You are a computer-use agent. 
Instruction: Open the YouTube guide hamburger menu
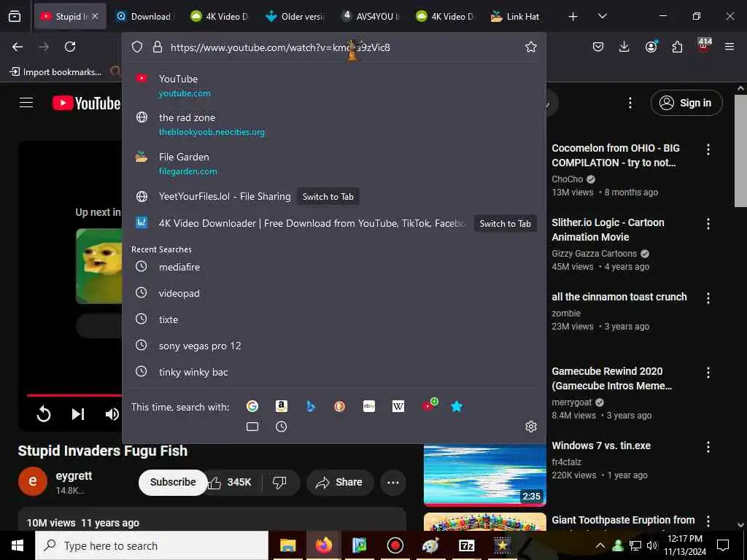tap(26, 103)
